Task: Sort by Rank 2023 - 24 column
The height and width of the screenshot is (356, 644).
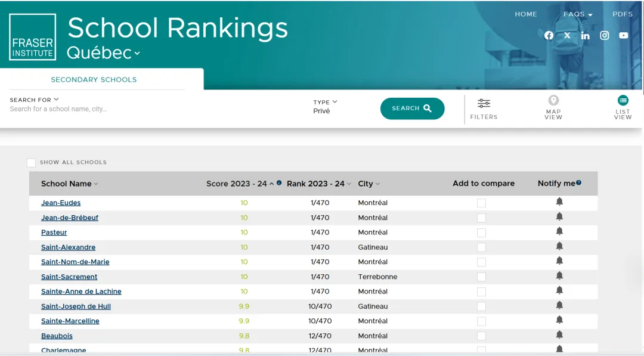Action: pyautogui.click(x=318, y=184)
